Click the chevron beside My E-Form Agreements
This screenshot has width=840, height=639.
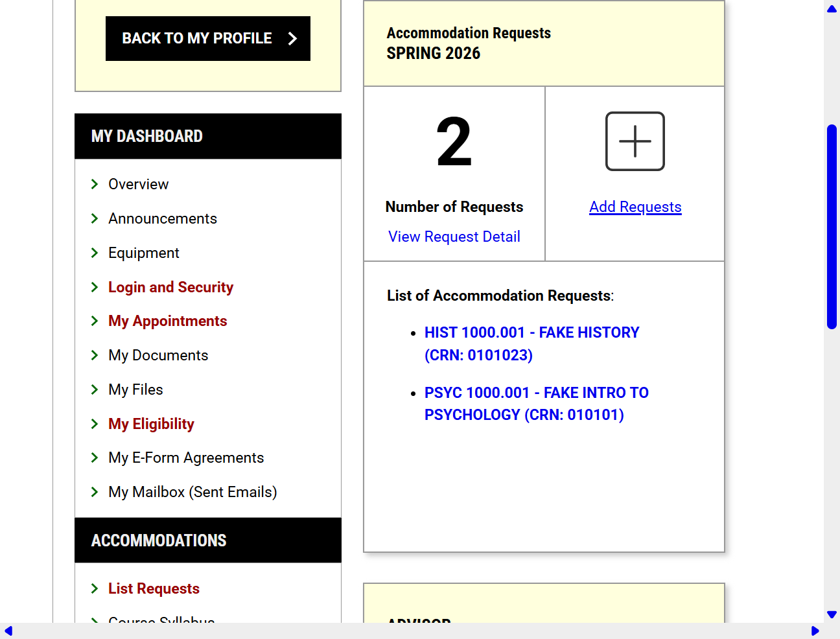pyautogui.click(x=95, y=458)
